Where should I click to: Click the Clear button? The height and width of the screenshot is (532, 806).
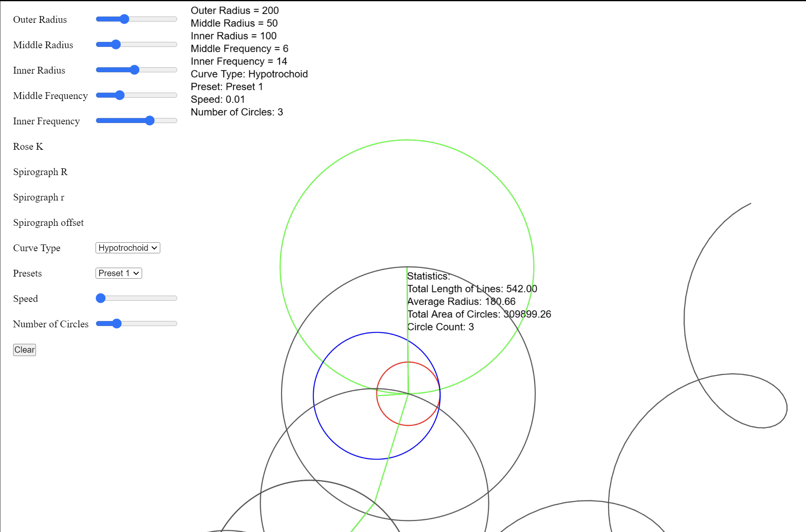tap(25, 350)
